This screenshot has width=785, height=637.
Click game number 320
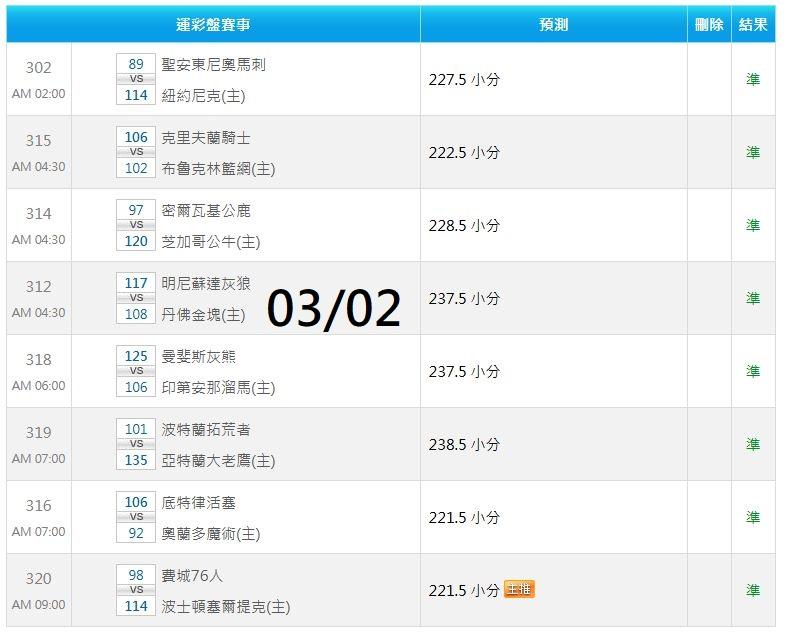click(38, 579)
